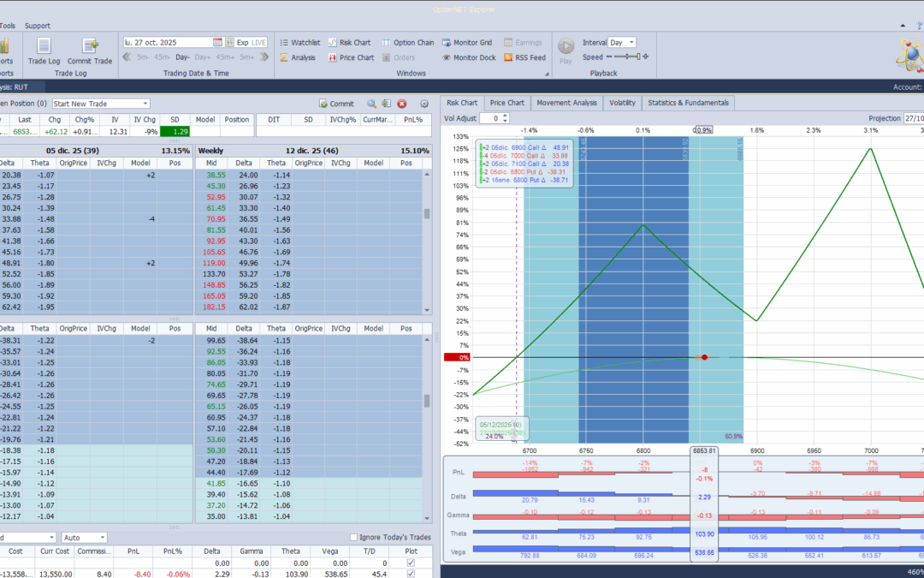Switch to the Volatility tab
The width and height of the screenshot is (924, 578).
tap(622, 103)
